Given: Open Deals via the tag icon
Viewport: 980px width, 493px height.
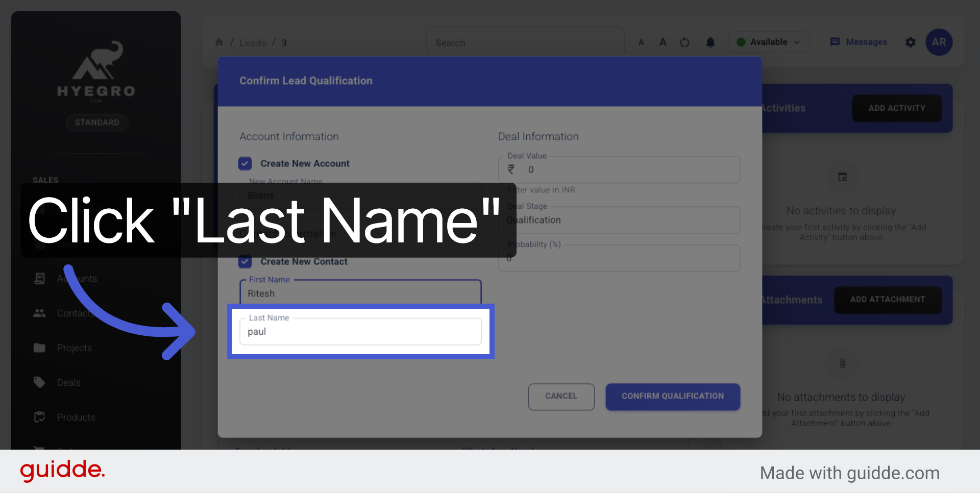Looking at the screenshot, I should coord(39,382).
